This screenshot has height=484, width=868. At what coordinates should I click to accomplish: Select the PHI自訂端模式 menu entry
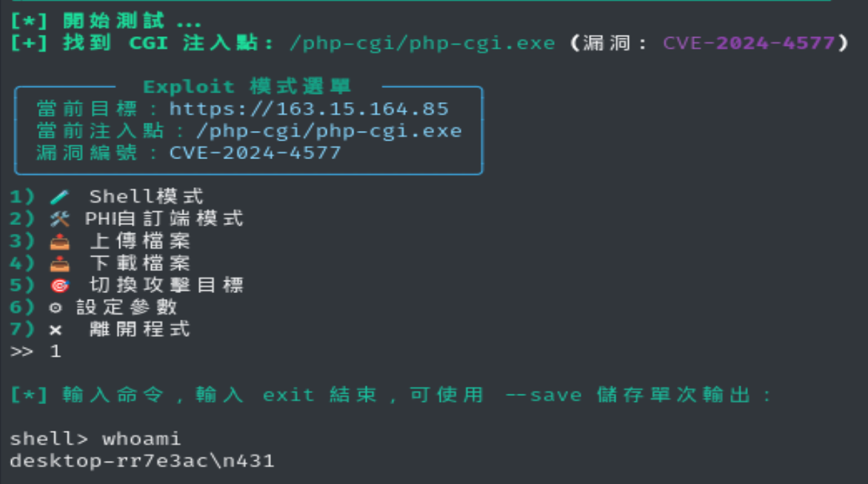164,218
